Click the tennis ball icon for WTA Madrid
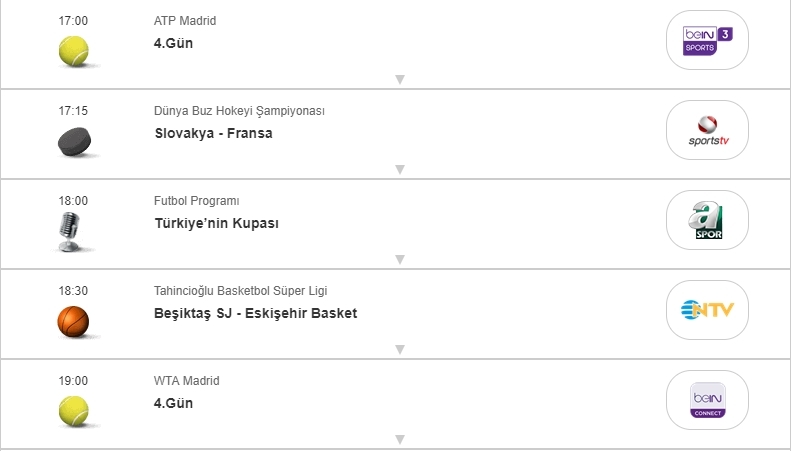Image resolution: width=791 pixels, height=451 pixels. (73, 410)
